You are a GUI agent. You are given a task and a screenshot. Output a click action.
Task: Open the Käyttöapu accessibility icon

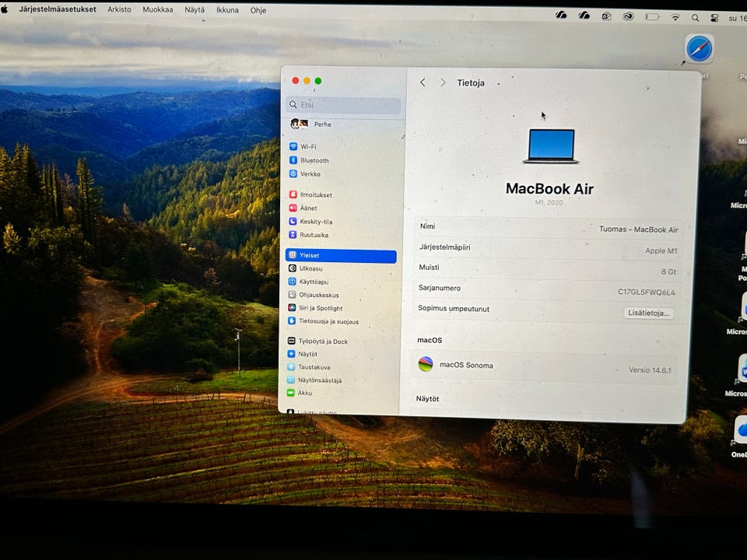tap(292, 282)
